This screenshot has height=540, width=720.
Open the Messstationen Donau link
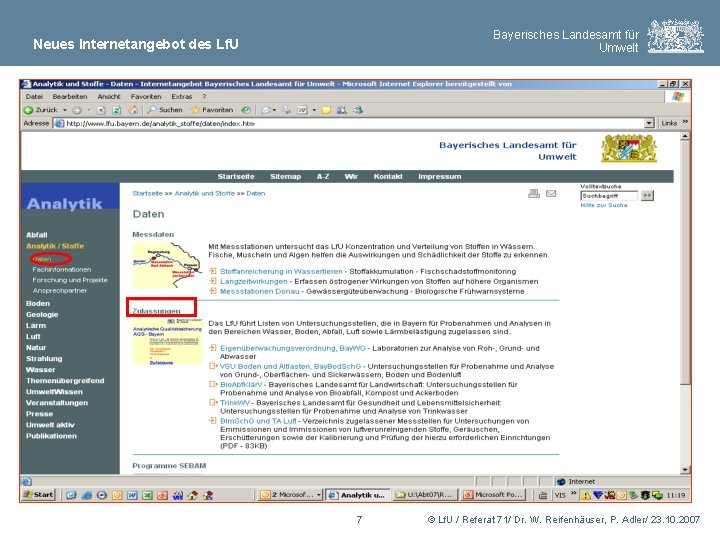click(x=259, y=291)
